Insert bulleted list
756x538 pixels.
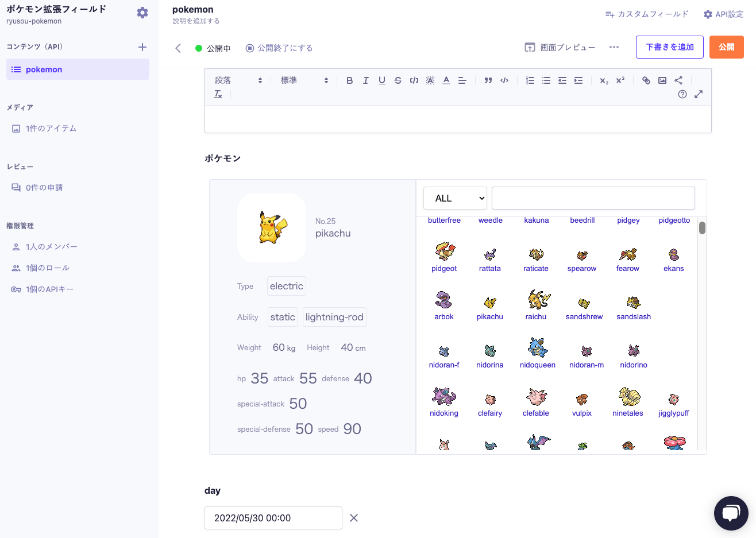[546, 80]
